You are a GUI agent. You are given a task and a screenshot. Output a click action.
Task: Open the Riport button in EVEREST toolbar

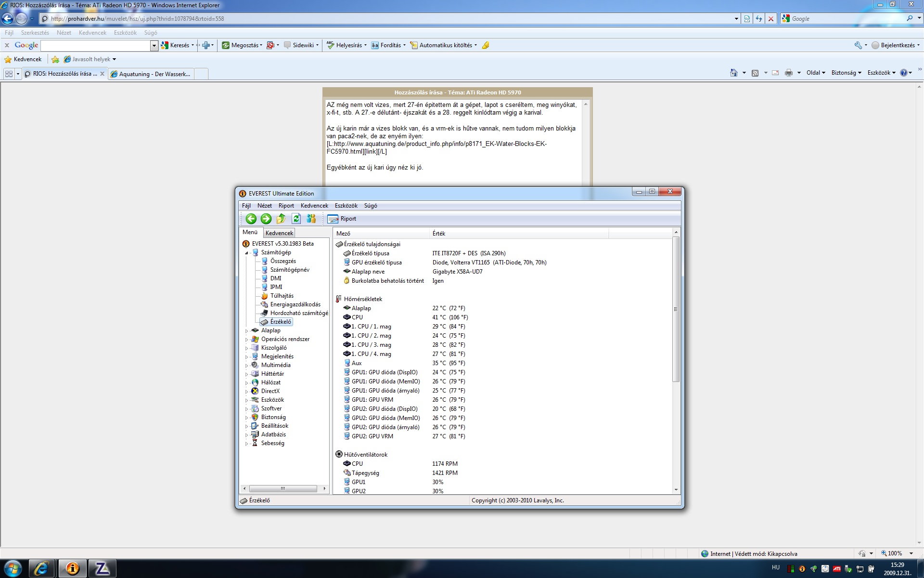[x=342, y=219]
